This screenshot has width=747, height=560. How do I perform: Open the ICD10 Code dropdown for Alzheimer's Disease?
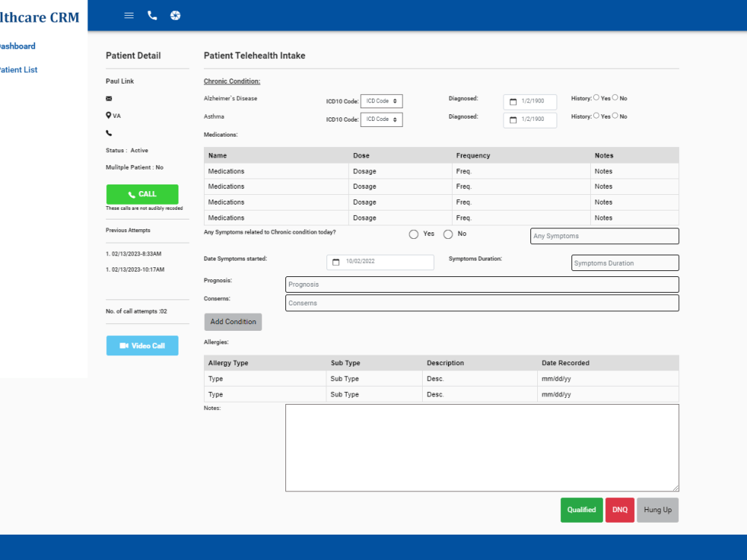tap(381, 101)
